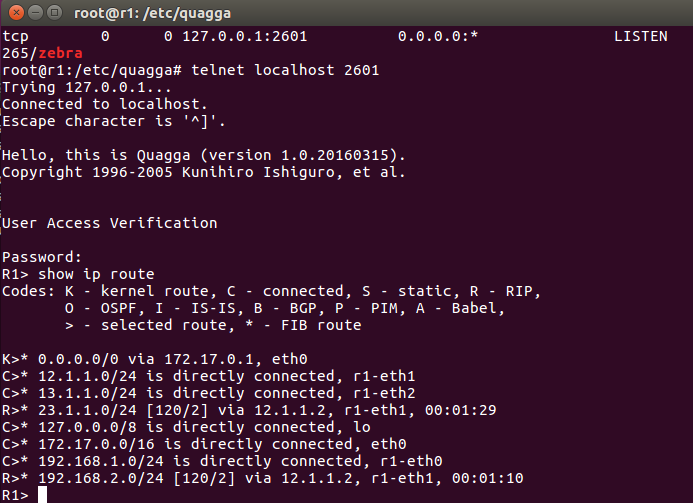This screenshot has width=693, height=503.
Task: Click the '12.1.1.0/24' connected route row
Action: (x=209, y=376)
